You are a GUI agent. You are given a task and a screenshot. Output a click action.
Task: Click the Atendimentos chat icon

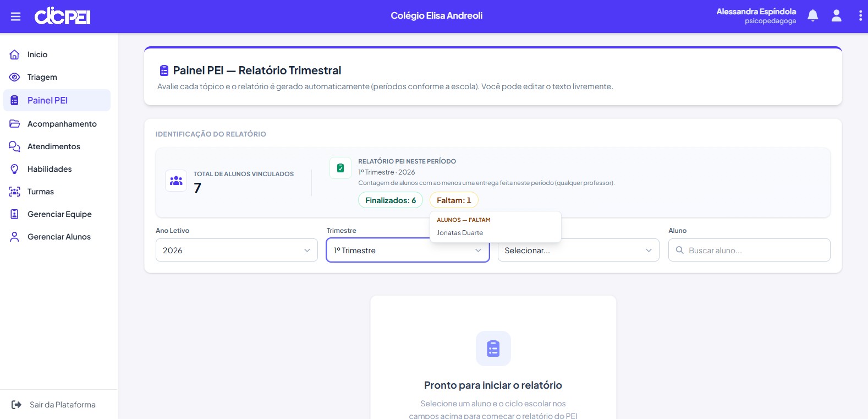point(15,146)
